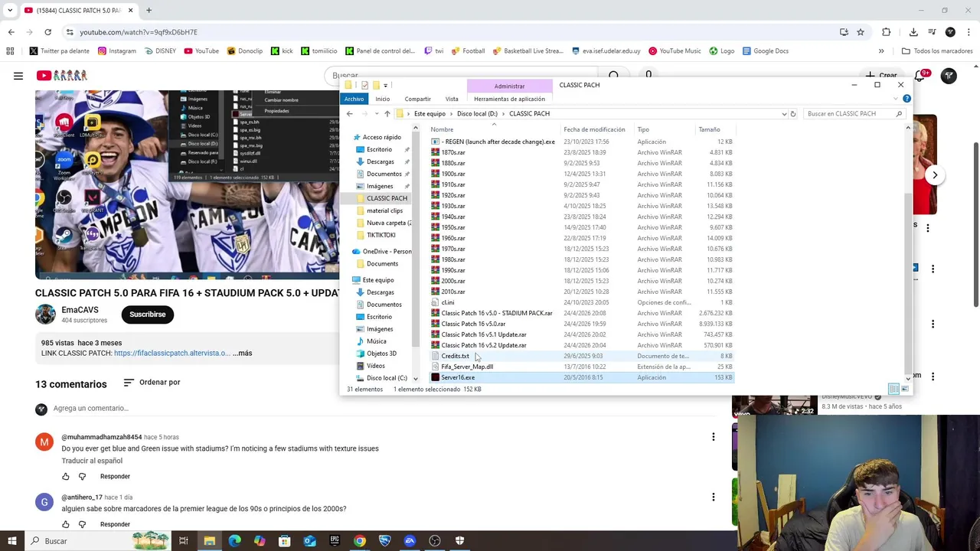Image resolution: width=980 pixels, height=551 pixels.
Task: Go back in Chrome browser
Action: click(x=11, y=32)
